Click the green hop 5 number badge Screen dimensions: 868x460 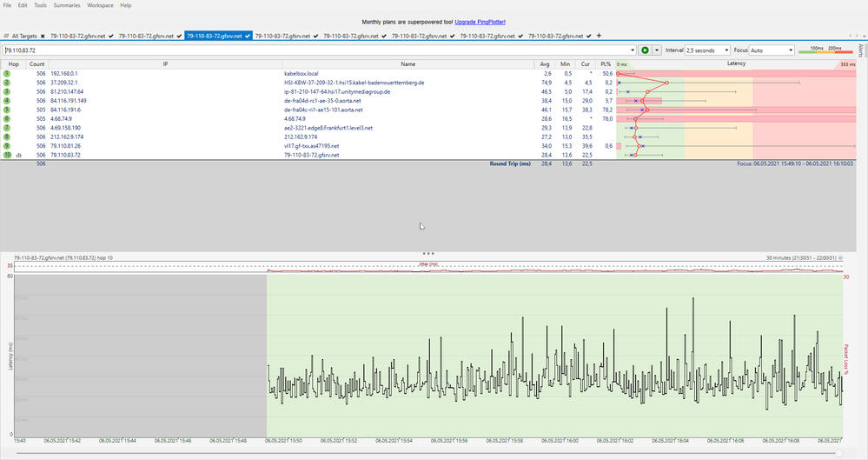[7, 110]
